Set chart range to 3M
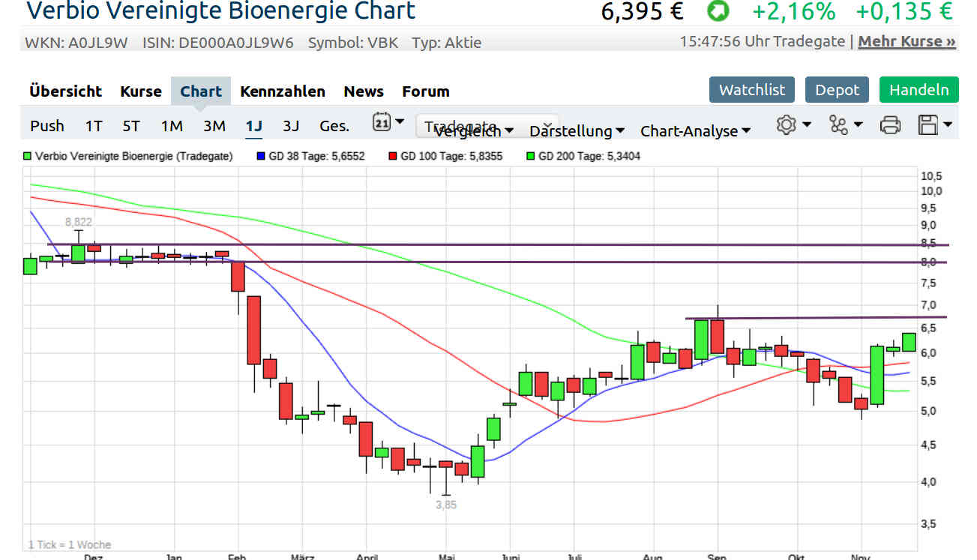The width and height of the screenshot is (977, 560). pos(214,126)
